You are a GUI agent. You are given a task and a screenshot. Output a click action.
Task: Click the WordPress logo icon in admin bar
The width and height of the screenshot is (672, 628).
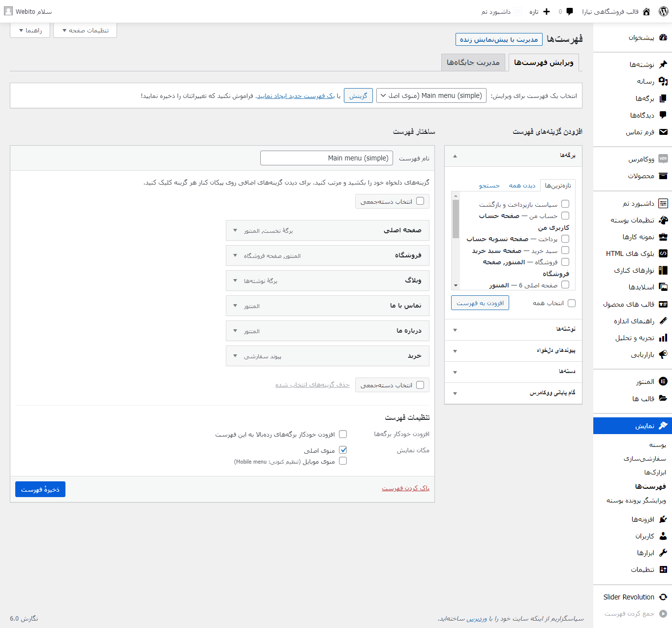[x=663, y=11]
